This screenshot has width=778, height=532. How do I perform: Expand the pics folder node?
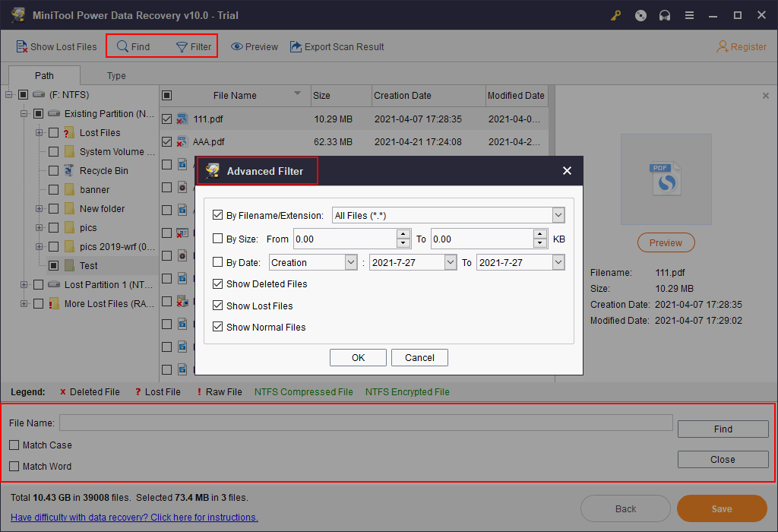(40, 227)
